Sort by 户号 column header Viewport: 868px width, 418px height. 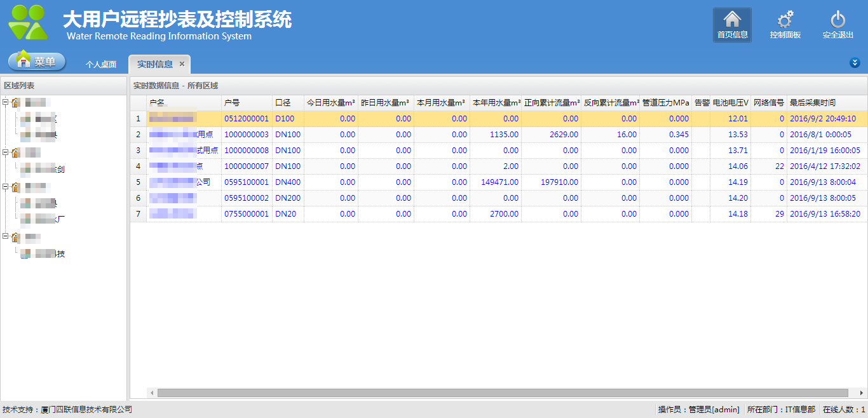(x=247, y=103)
